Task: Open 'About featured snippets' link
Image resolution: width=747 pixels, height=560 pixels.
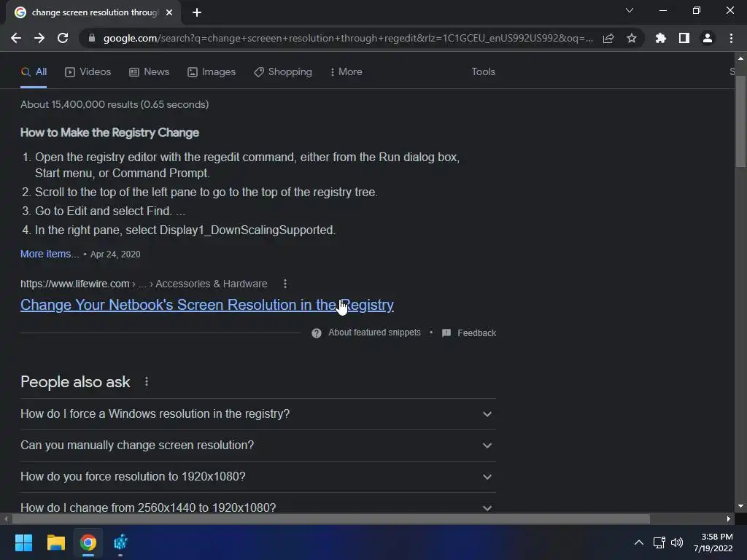Action: 374,332
